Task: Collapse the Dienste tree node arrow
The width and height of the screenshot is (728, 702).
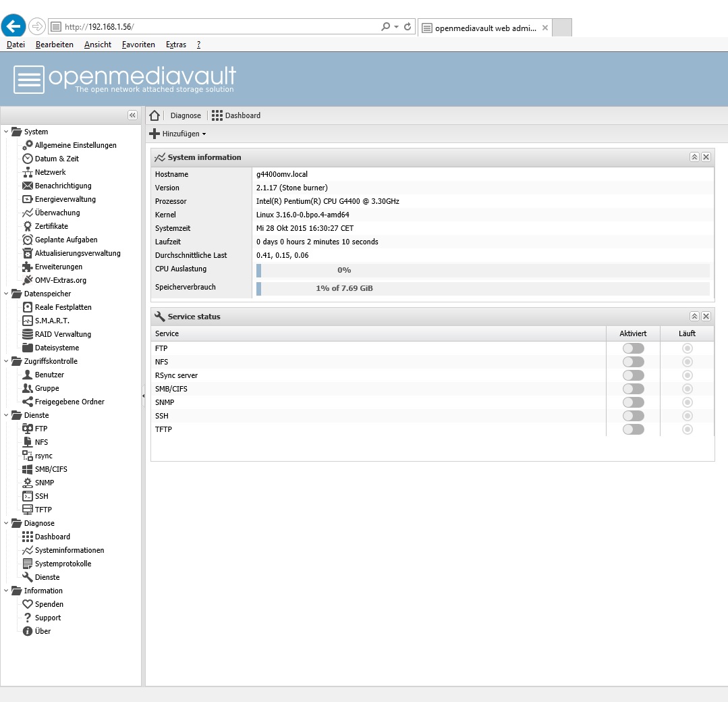Action: click(x=6, y=415)
